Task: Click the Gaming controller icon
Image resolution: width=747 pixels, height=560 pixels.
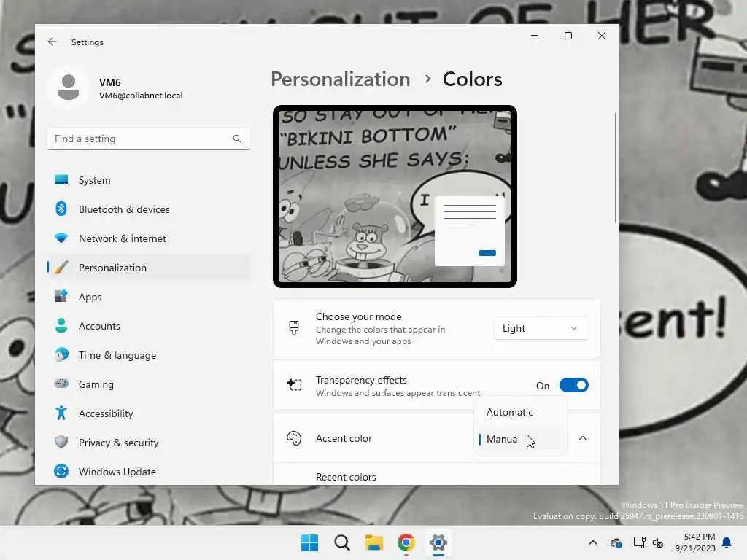Action: tap(61, 384)
